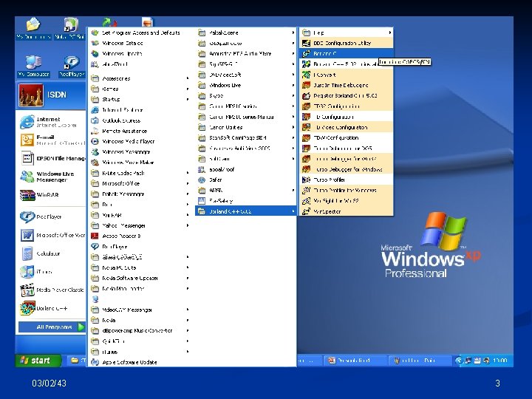The width and height of the screenshot is (532, 399).
Task: Click the system tray clock
Action: point(500,361)
